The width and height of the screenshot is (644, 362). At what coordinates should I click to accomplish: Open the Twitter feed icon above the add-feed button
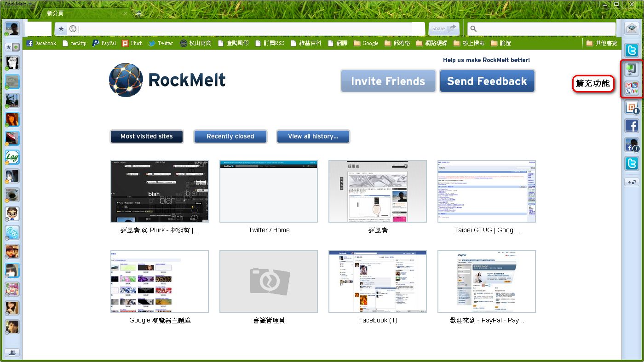tap(632, 164)
